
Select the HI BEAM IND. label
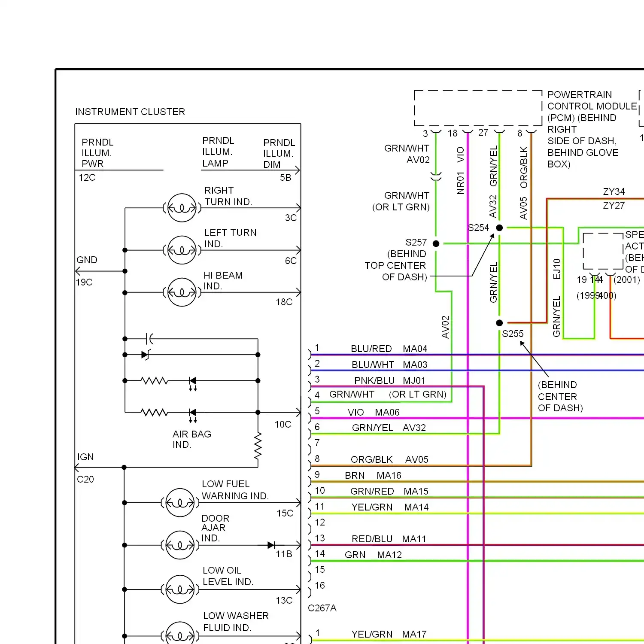tap(223, 281)
